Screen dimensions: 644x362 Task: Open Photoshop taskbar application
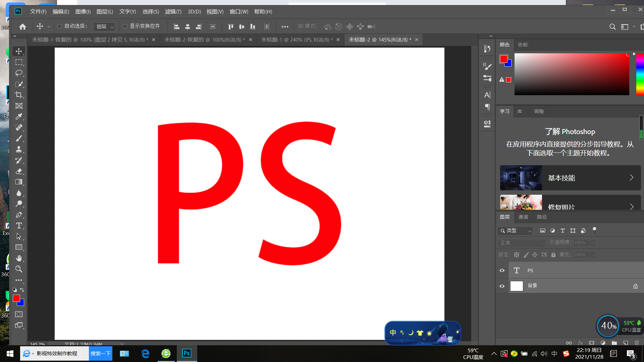click(187, 353)
